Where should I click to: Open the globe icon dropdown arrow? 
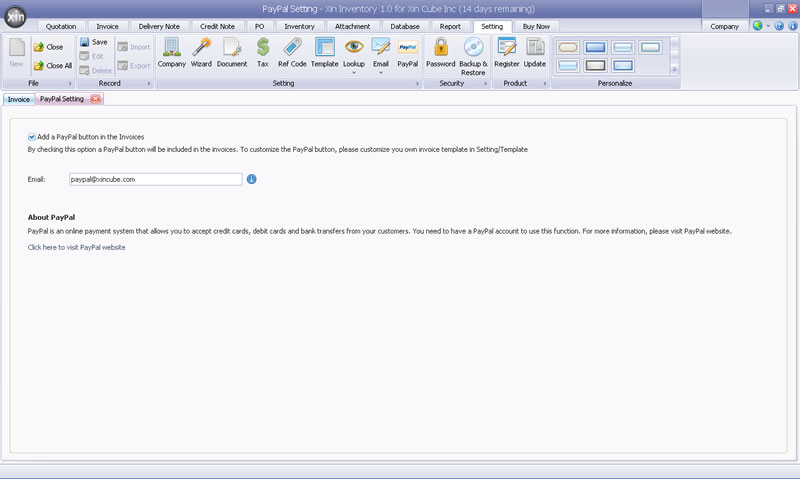tap(768, 26)
